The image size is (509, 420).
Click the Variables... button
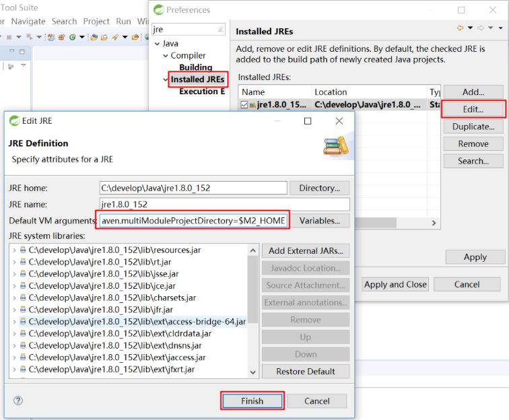319,221
